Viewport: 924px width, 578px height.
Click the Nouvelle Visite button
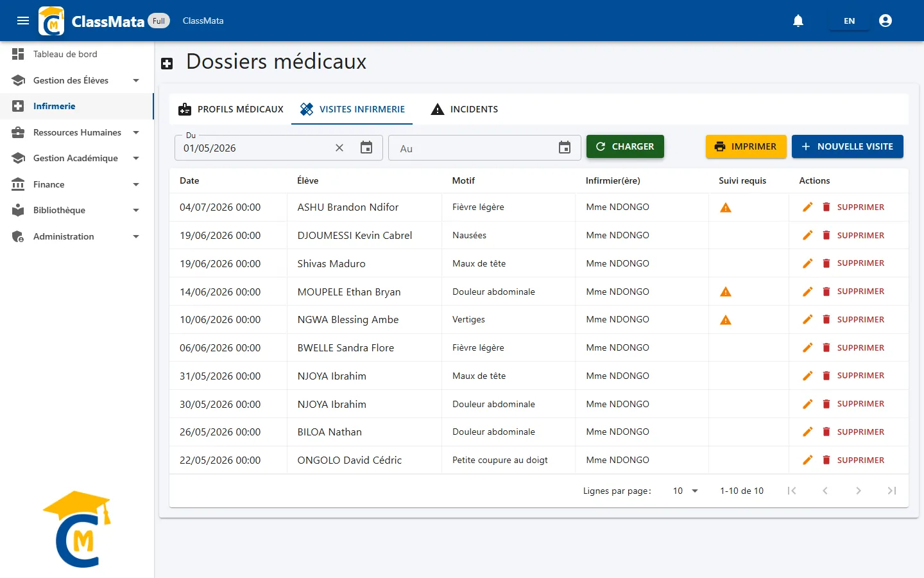click(847, 146)
